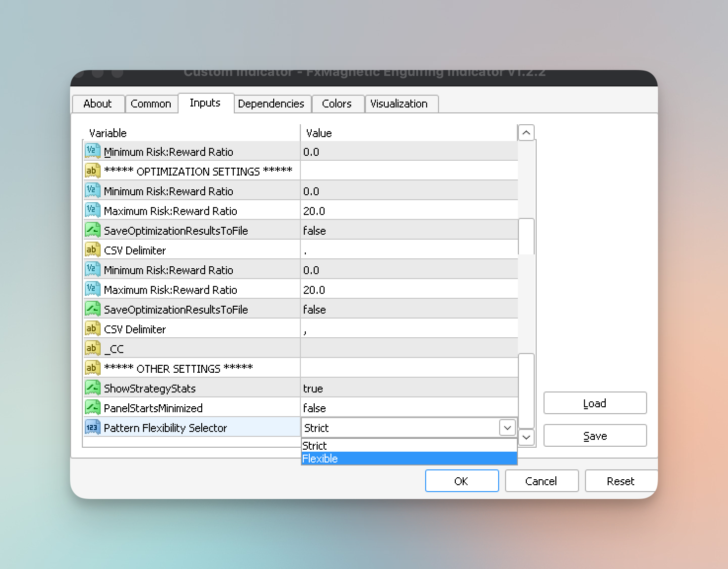Switch to the Common tab
This screenshot has height=569, width=728.
151,104
